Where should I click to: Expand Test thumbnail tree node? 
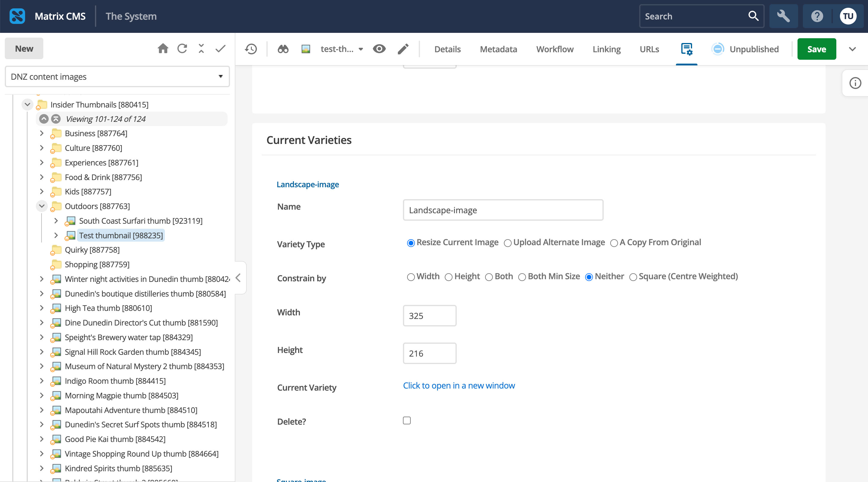(56, 235)
